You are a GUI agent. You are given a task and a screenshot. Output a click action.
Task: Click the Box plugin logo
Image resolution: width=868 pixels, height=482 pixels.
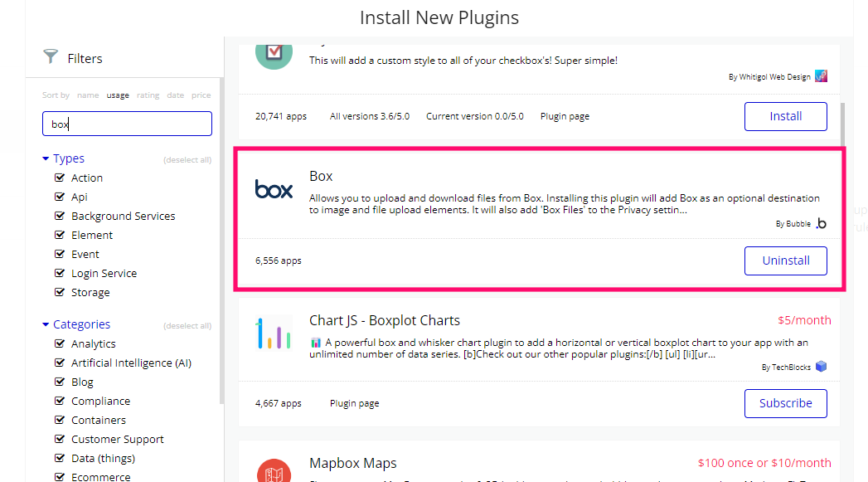pos(274,189)
